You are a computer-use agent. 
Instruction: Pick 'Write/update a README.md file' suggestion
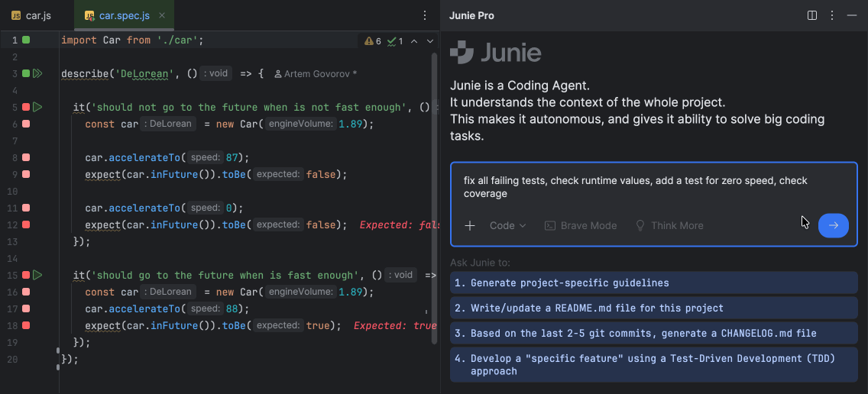(653, 308)
